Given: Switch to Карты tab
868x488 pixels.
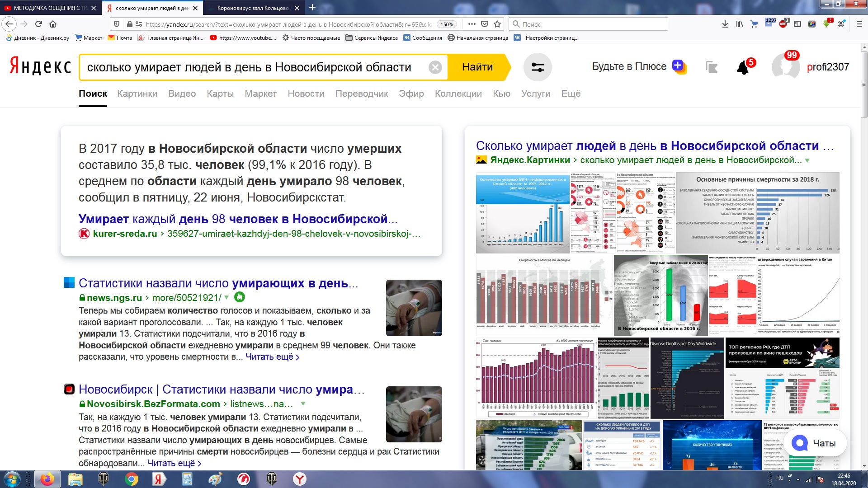Looking at the screenshot, I should [x=220, y=94].
